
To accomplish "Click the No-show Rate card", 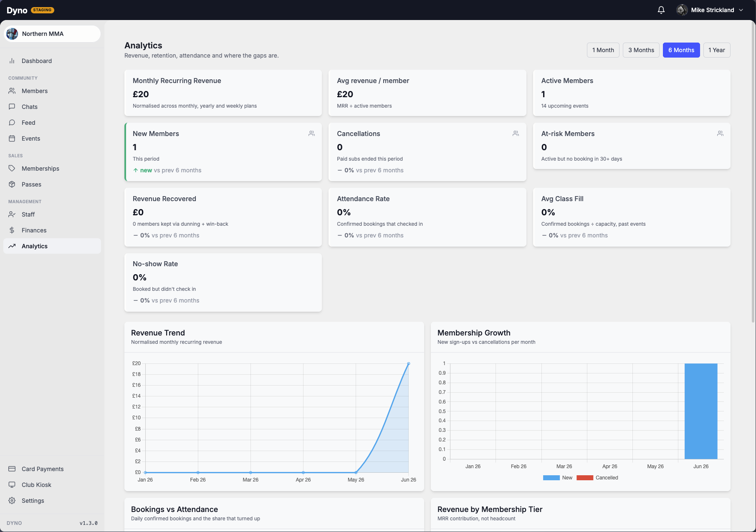I will pos(223,282).
